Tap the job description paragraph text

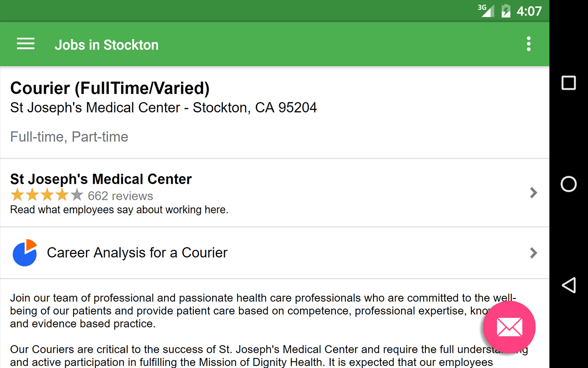(x=230, y=310)
